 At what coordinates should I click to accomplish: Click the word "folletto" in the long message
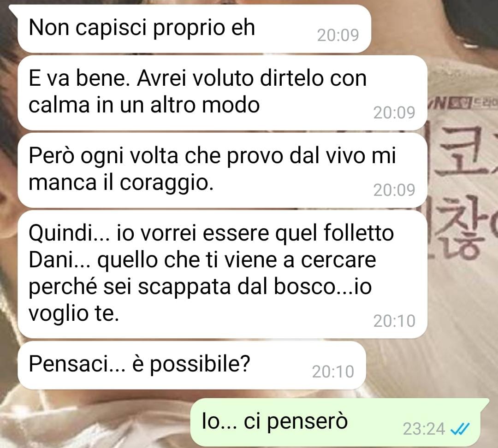pos(359,233)
